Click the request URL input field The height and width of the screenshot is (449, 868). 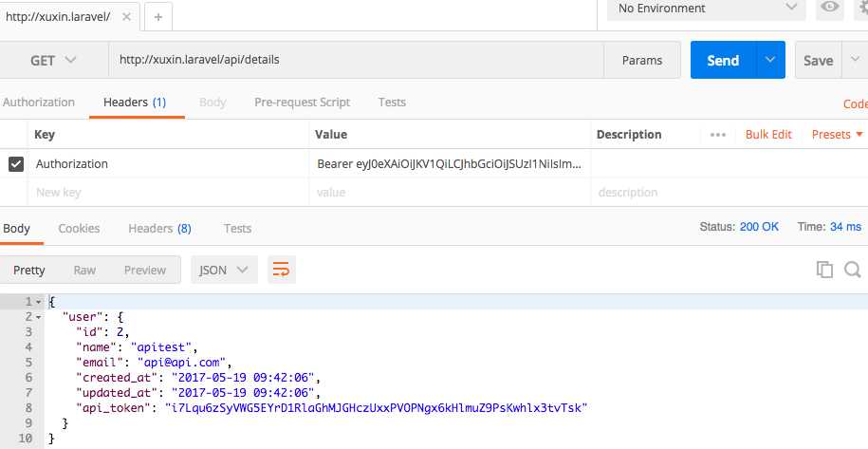coord(356,60)
